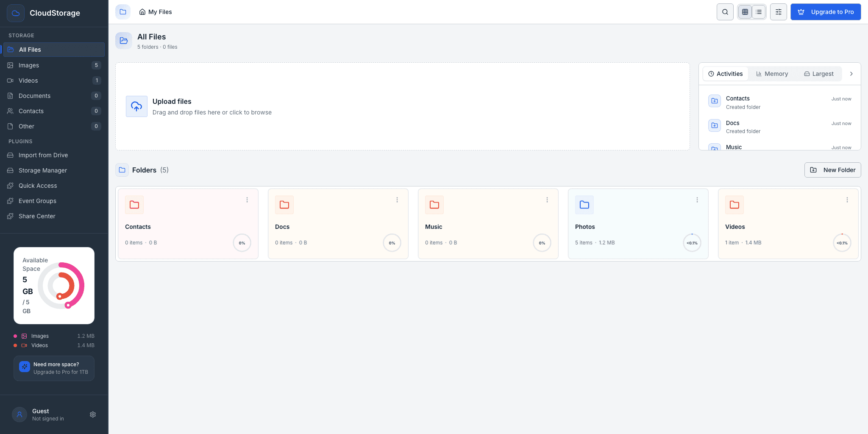
Task: Click Contacts created folder activity entry
Action: click(780, 103)
